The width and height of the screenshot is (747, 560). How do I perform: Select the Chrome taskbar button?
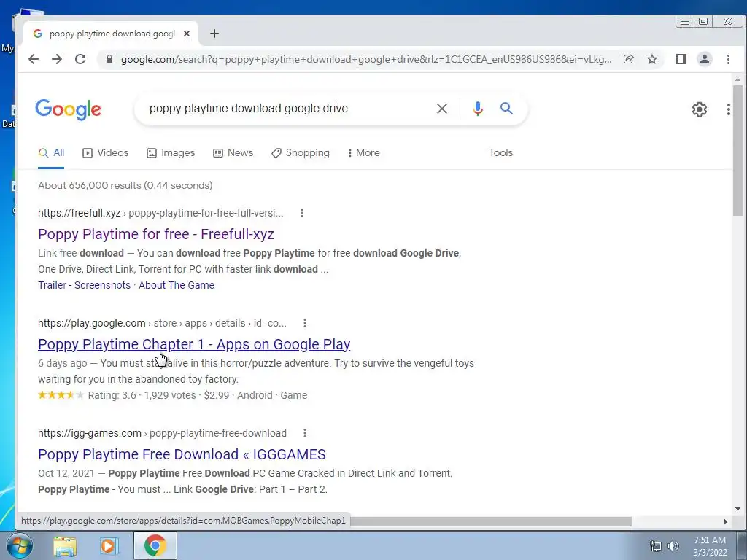coord(155,545)
